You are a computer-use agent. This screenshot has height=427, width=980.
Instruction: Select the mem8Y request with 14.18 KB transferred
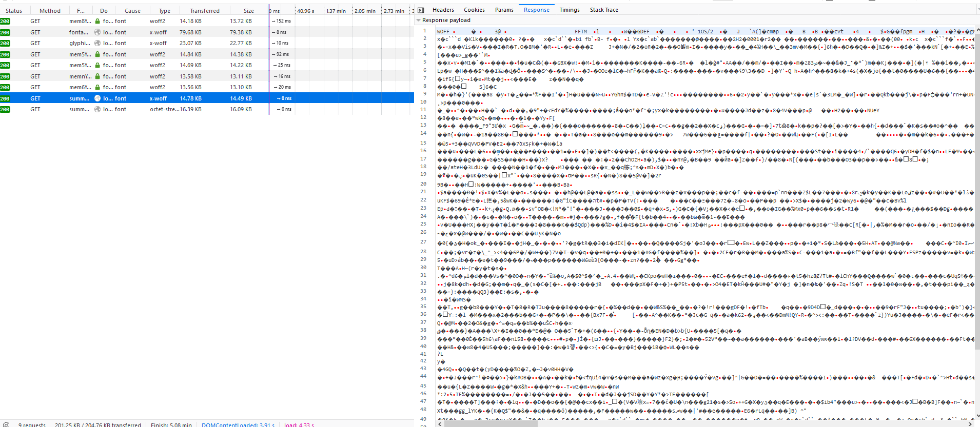(x=207, y=22)
